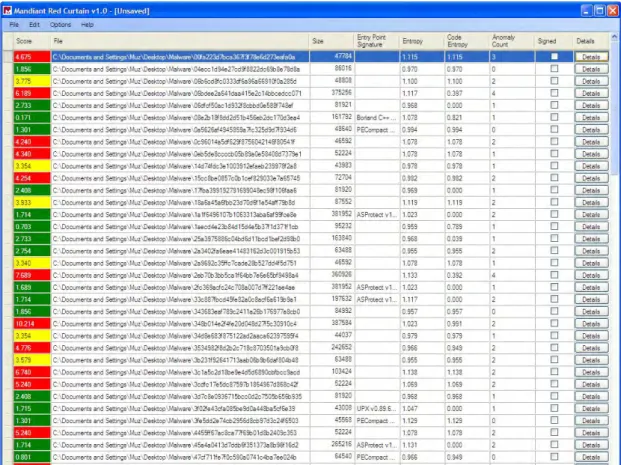Open Details for the score 1.715 row
This screenshot has width=621, height=465.
coord(591,408)
